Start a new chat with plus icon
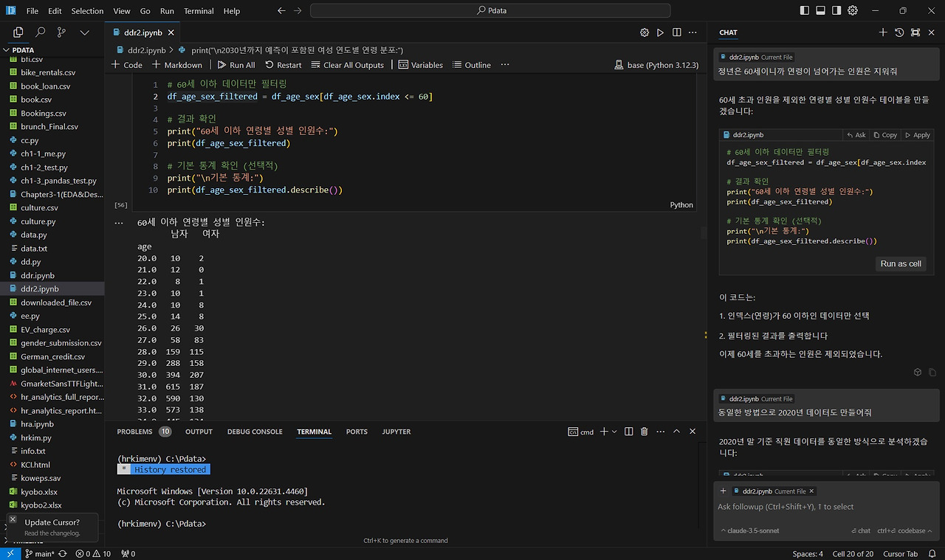 coord(883,32)
